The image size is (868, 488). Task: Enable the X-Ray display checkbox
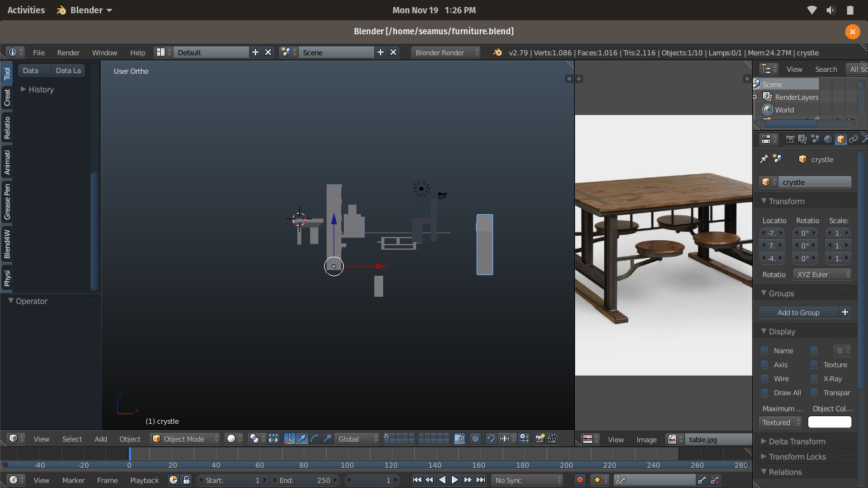pyautogui.click(x=814, y=379)
